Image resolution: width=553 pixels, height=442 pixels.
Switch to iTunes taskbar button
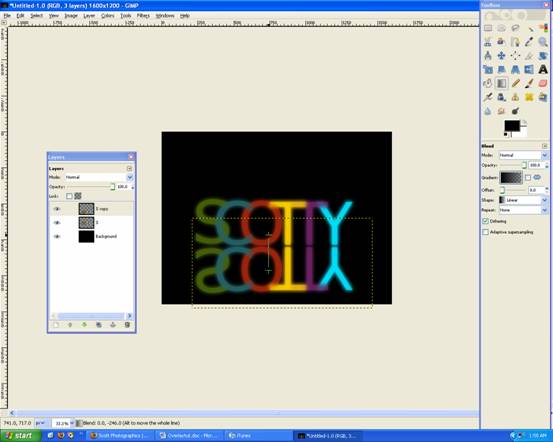259,436
